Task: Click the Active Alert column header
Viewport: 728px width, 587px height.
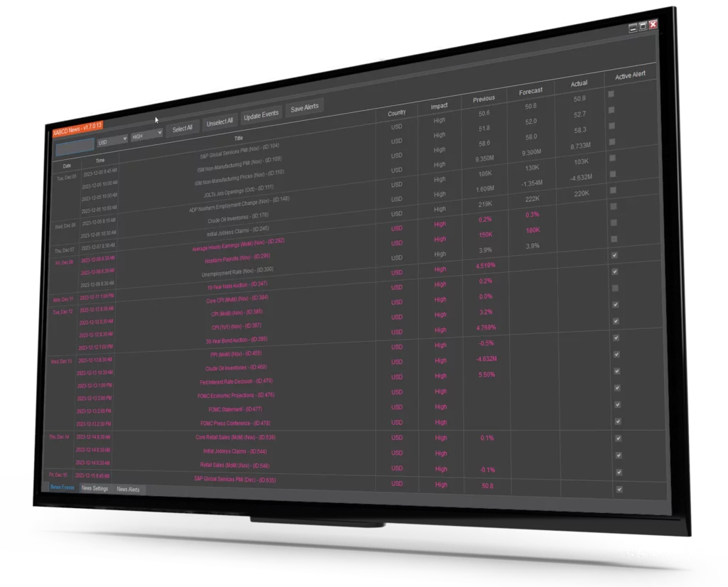Action: [x=630, y=75]
